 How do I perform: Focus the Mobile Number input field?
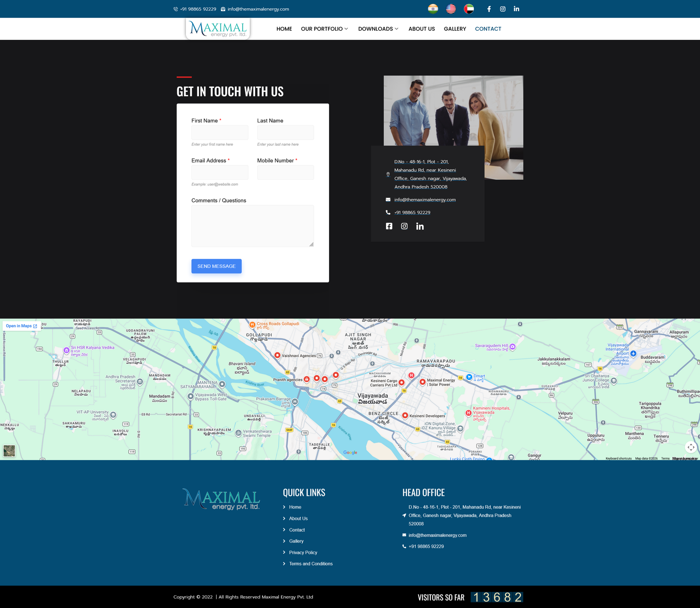coord(286,172)
